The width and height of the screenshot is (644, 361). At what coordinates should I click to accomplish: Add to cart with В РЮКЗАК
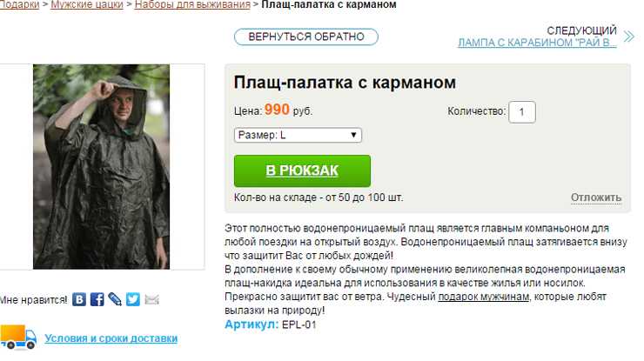[x=302, y=170]
